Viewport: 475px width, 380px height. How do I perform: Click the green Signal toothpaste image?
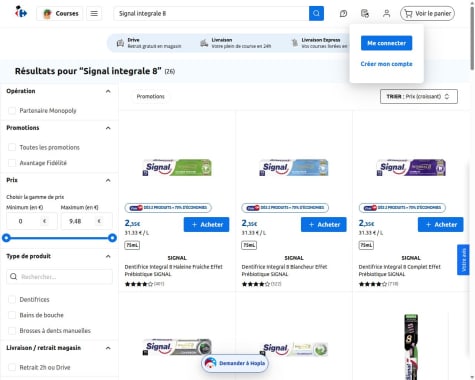177,167
